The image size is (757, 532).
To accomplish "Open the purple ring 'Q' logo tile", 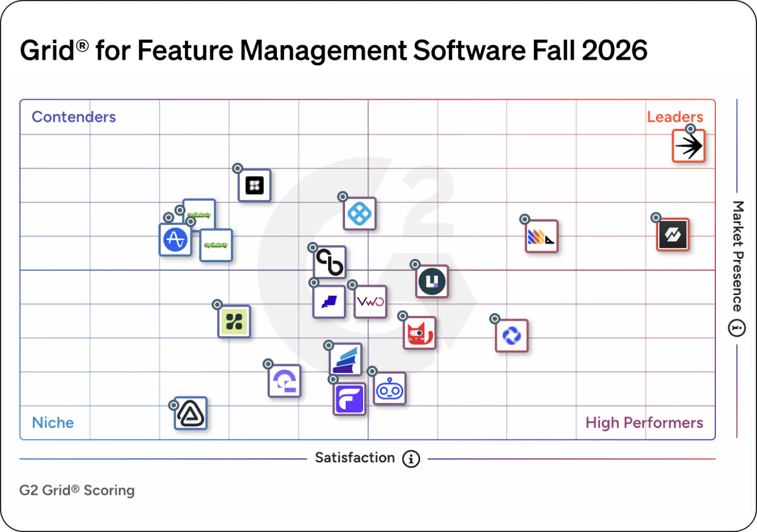I will [284, 381].
